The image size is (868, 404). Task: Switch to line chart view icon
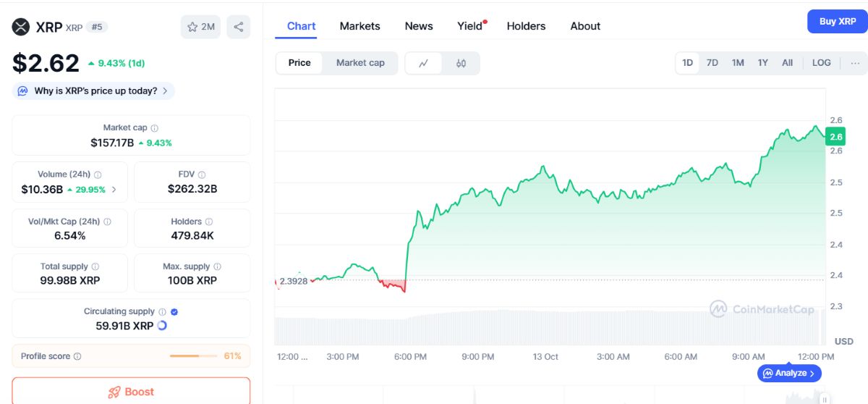click(x=424, y=63)
